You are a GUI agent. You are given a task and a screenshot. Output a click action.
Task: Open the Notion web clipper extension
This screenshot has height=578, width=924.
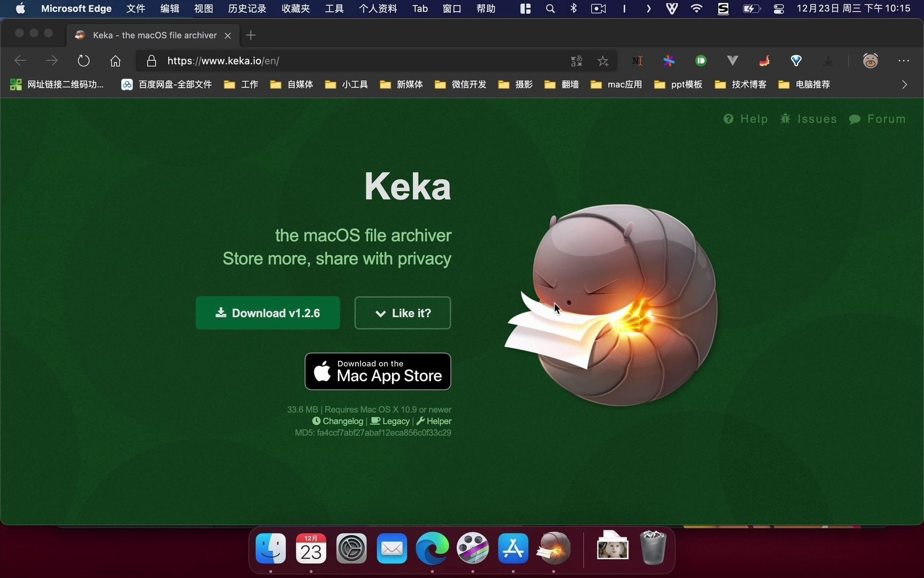click(637, 61)
